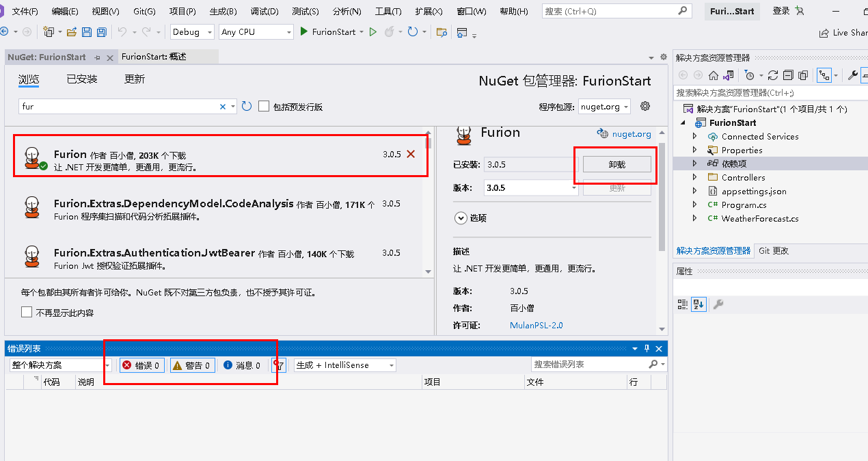
Task: Click red X uninstall icon on Furion row
Action: coord(411,154)
